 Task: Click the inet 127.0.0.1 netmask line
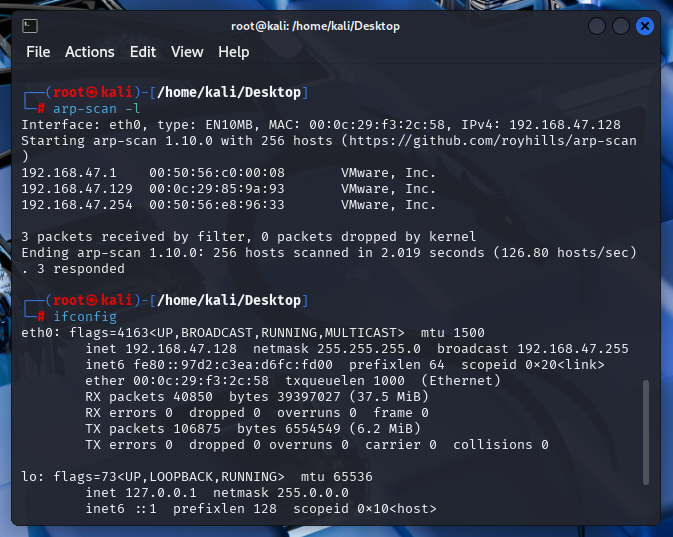coord(217,492)
